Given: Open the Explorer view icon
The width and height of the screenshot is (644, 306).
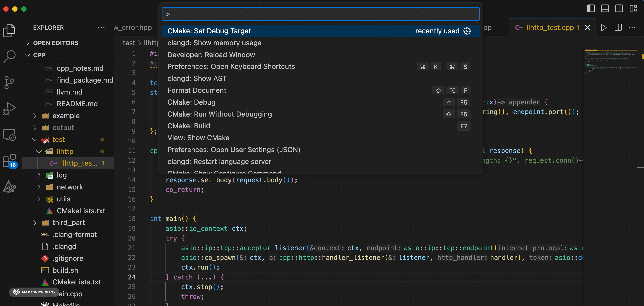Looking at the screenshot, I should point(9,31).
